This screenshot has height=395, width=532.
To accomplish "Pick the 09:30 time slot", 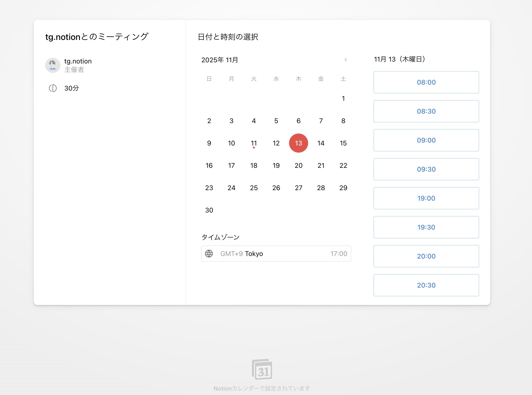I will 426,169.
